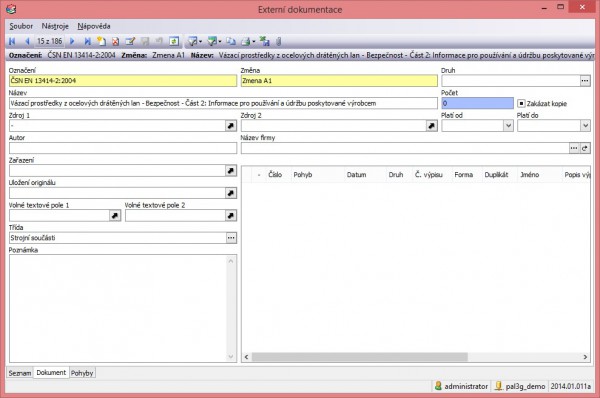Click the grid scroll right arrow

[585, 357]
